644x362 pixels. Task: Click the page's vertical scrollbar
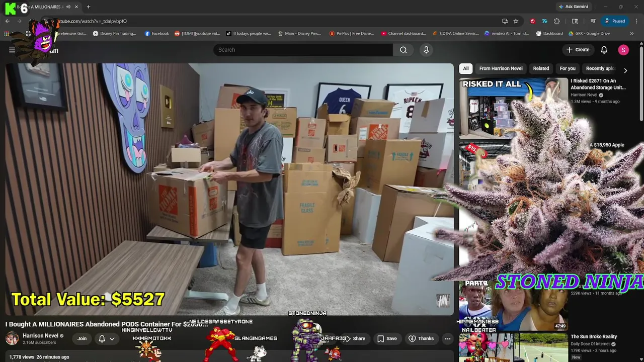641,83
